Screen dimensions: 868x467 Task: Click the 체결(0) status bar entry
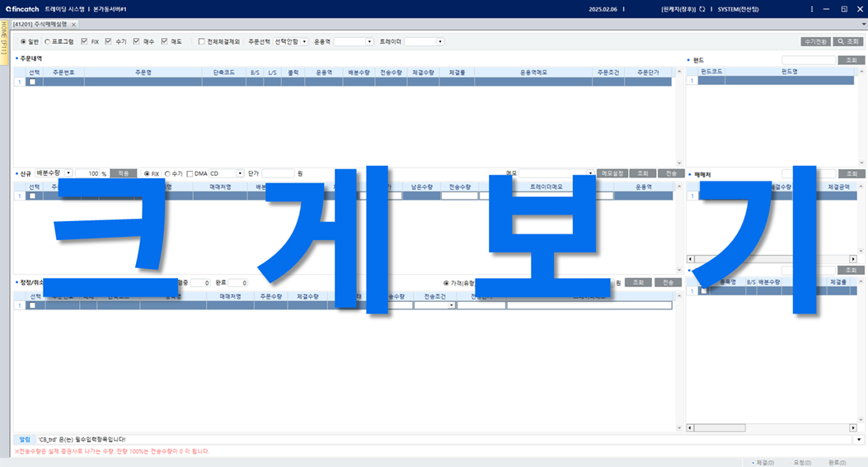tap(763, 463)
